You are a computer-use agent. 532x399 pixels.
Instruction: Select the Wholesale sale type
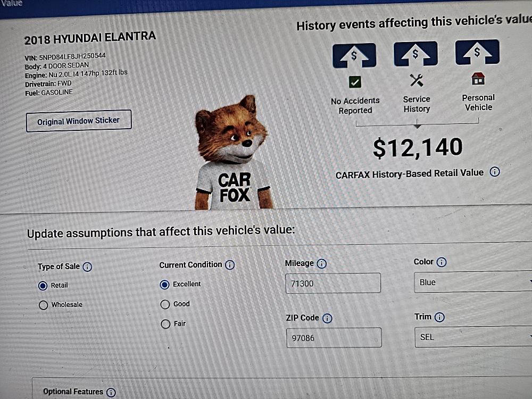click(x=43, y=305)
